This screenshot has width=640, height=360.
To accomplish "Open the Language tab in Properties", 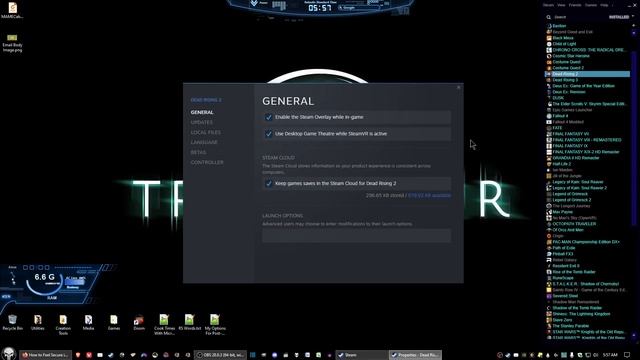I will pos(204,142).
